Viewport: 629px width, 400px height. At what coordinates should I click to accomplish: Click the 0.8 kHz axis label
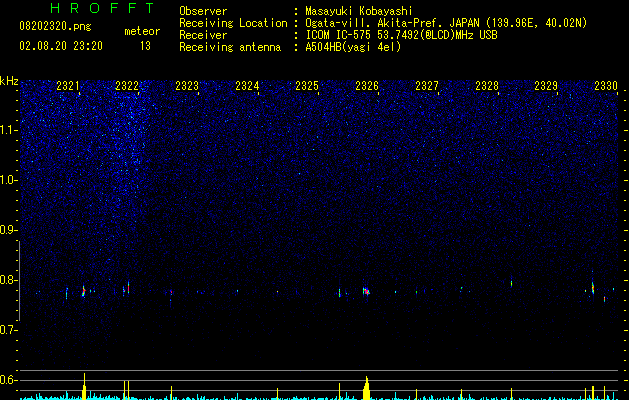pyautogui.click(x=9, y=280)
